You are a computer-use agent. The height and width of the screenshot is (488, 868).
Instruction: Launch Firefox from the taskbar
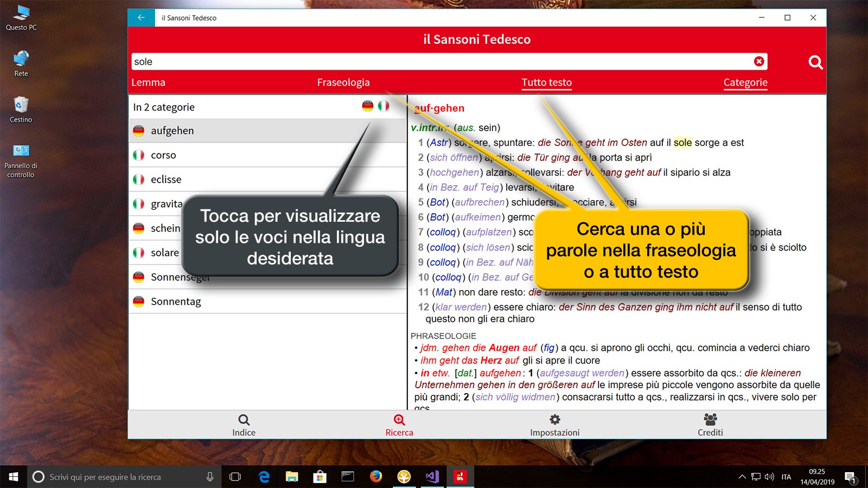point(375,477)
